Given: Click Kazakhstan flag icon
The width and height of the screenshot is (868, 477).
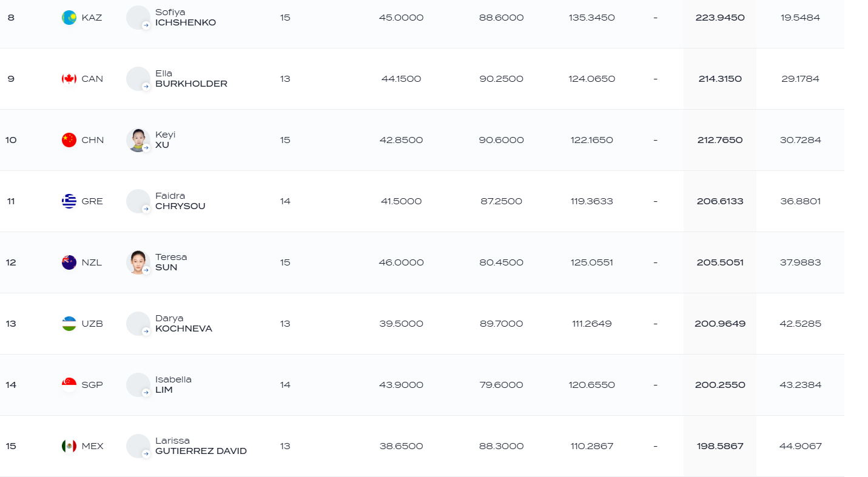Looking at the screenshot, I should pyautogui.click(x=69, y=18).
